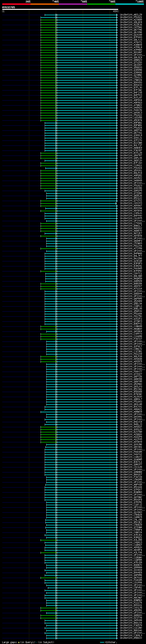Click the red 20% identity legend bar

(x=16, y=4)
